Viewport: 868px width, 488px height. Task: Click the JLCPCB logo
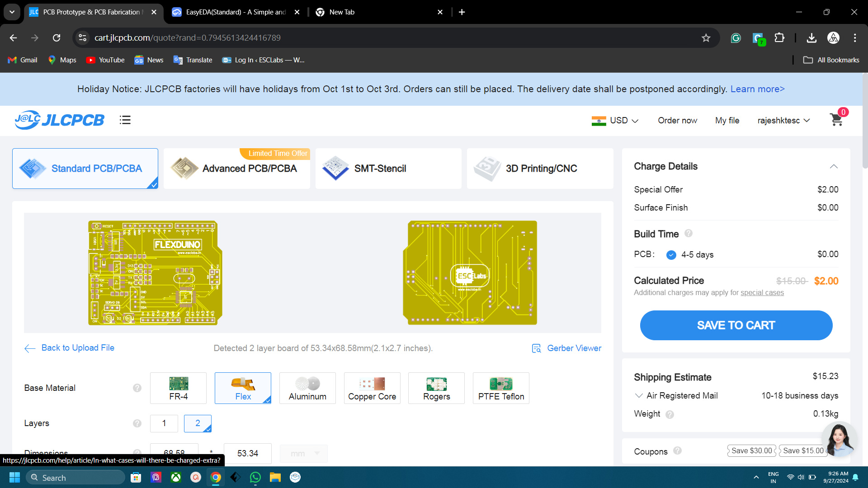(59, 120)
